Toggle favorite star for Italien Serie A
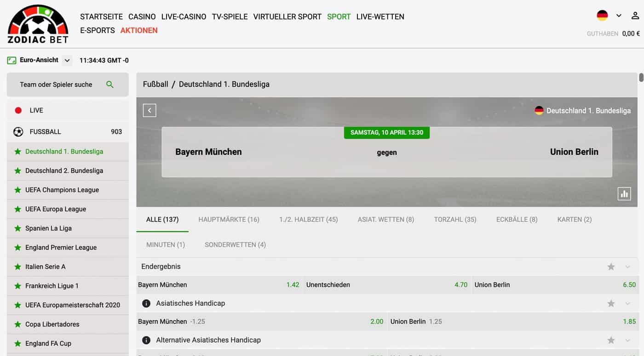This screenshot has height=356, width=644. pos(17,267)
